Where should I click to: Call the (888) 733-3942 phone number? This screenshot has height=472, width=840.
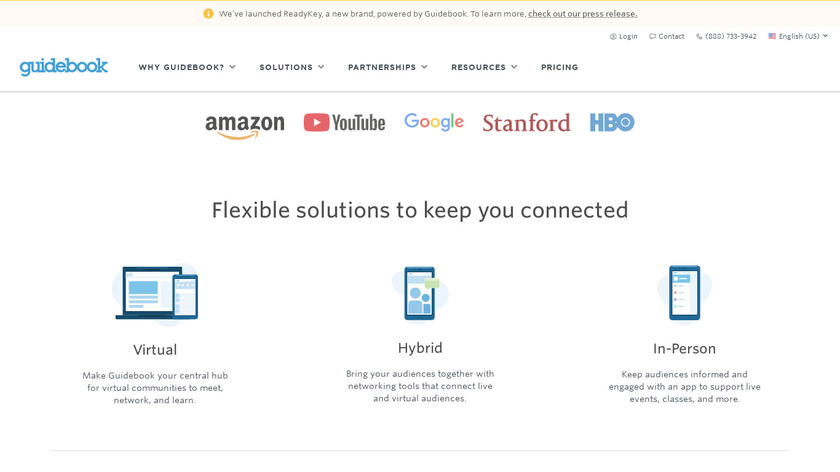pyautogui.click(x=727, y=36)
